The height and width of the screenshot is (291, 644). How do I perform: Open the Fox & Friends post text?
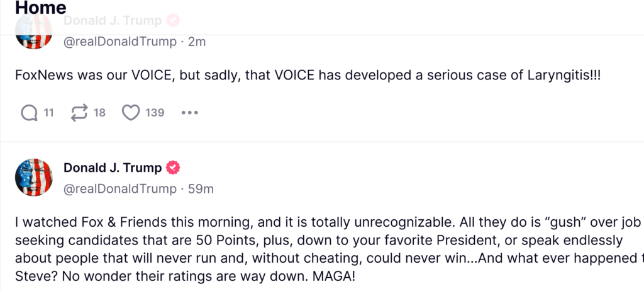314,249
